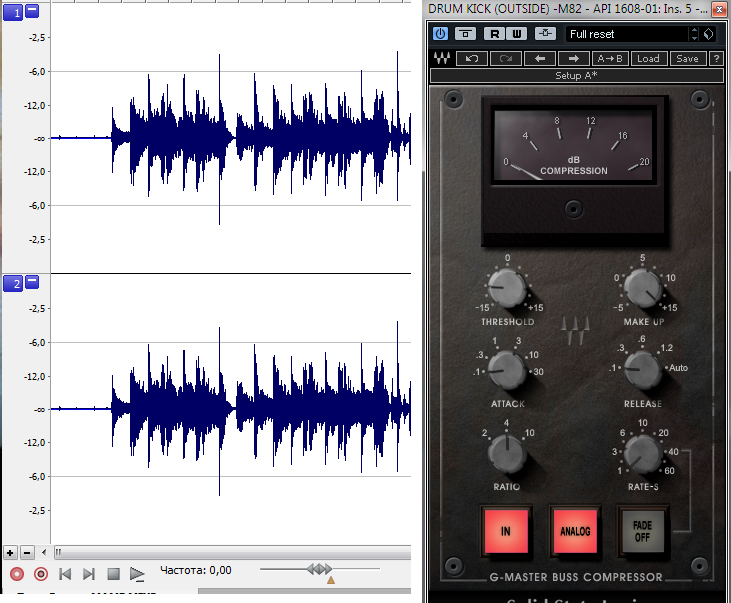Screen dimensions: 731x603
Task: Click the G-MASTER BUSS COMPRESSOR label
Action: coord(576,577)
